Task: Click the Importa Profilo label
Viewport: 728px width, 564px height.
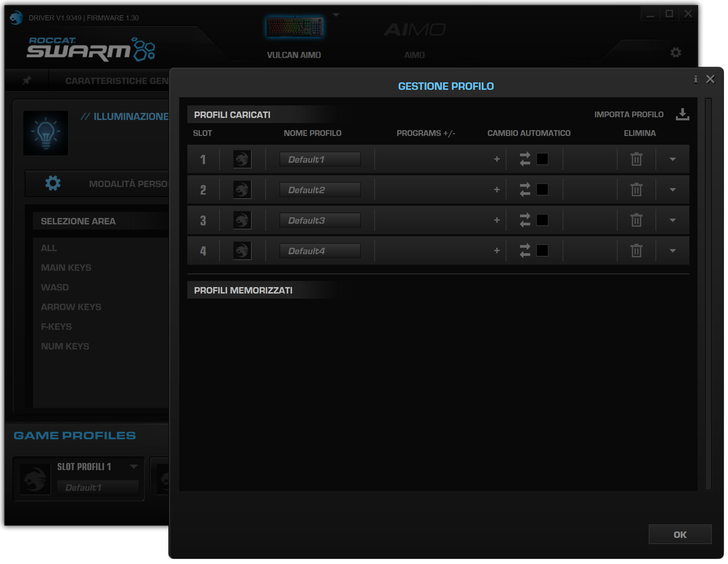Action: (629, 115)
